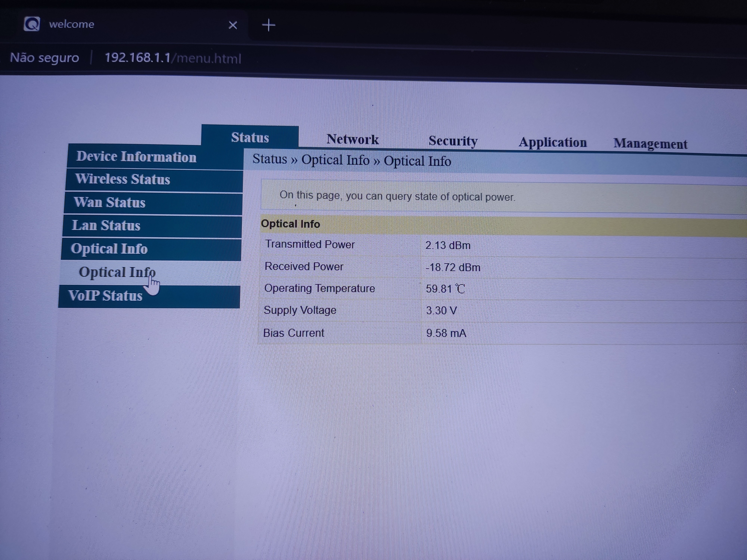Expand Device Information in the sidebar
747x560 pixels.
136,157
